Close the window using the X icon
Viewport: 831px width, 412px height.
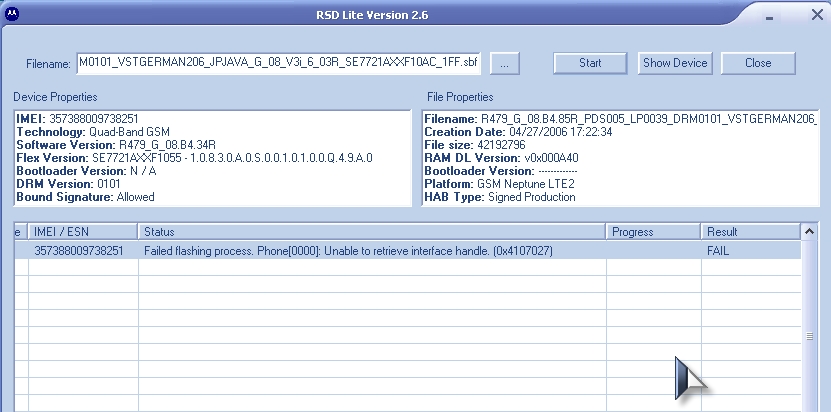(x=817, y=15)
